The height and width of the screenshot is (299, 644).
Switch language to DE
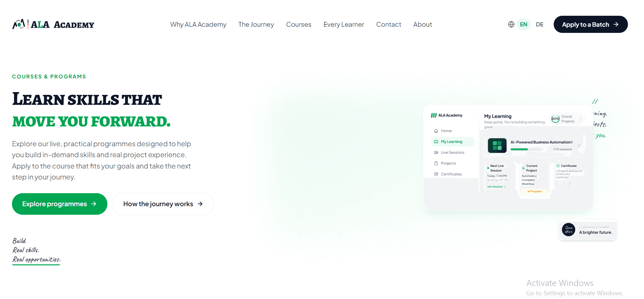coord(540,24)
